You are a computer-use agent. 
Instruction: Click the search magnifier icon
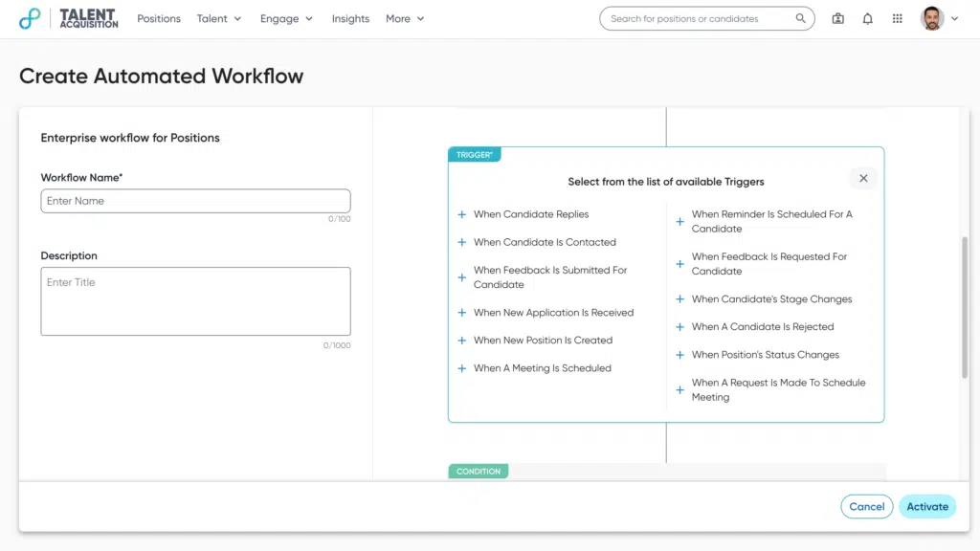[x=800, y=18]
